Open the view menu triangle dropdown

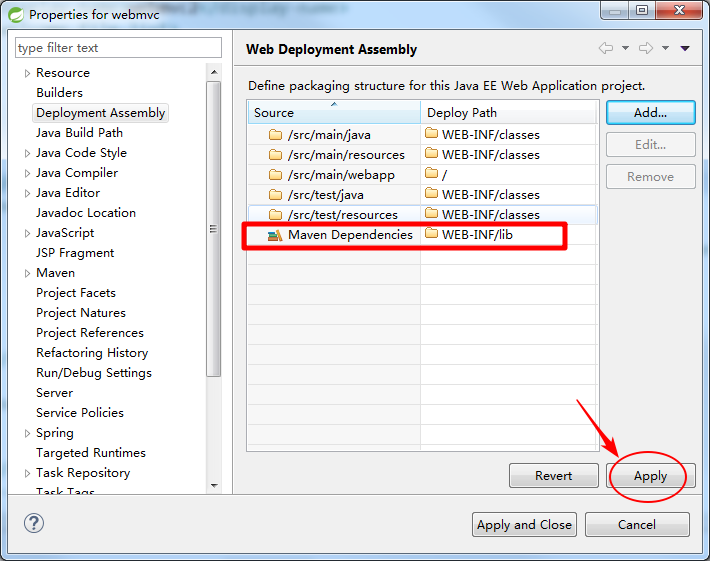pyautogui.click(x=685, y=48)
